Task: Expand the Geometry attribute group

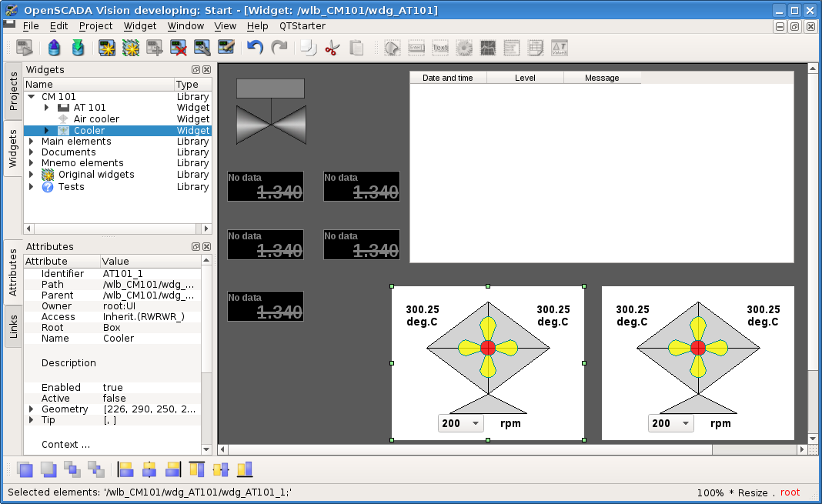Action: pyautogui.click(x=31, y=409)
